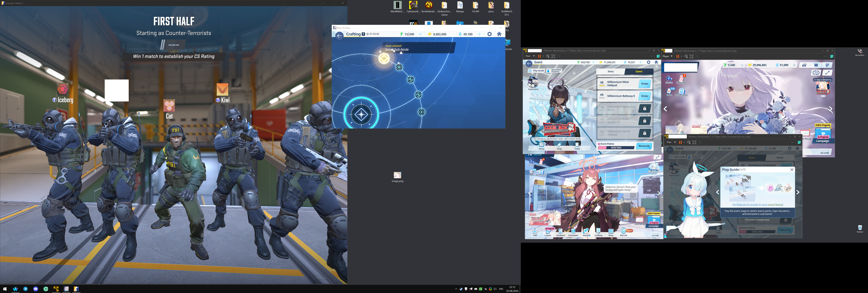Open the Player menu in the top-right VMware window
This screenshot has height=293, width=868.
668,56
